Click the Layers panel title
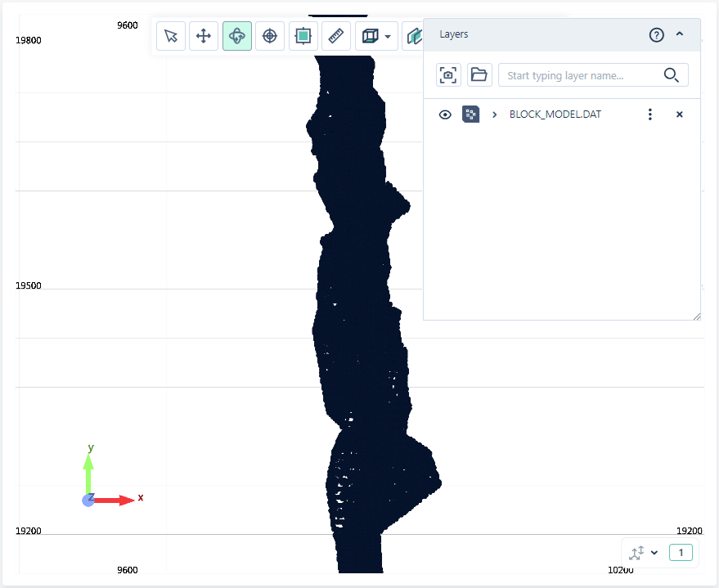Viewport: 719px width, 588px height. click(x=453, y=34)
